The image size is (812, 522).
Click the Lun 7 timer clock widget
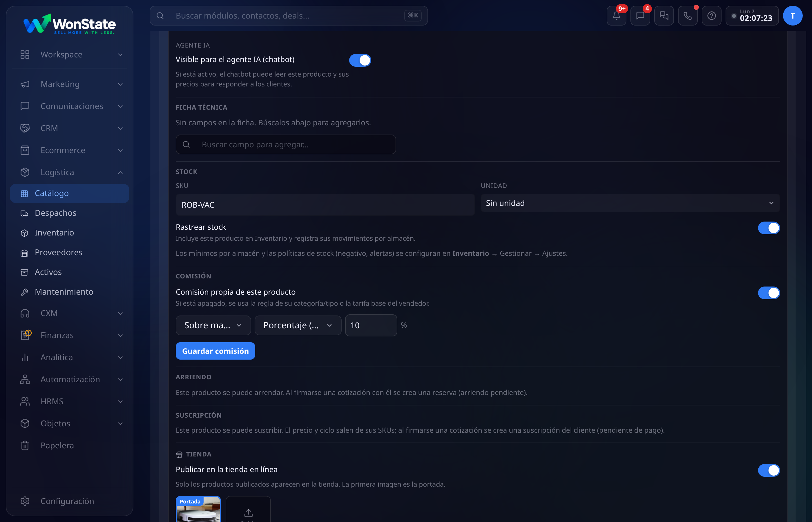[x=752, y=16]
